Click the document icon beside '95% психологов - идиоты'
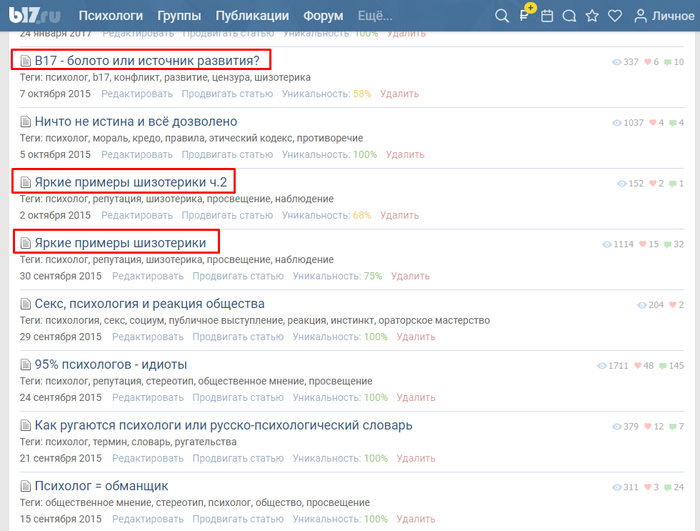700x531 pixels. [26, 365]
